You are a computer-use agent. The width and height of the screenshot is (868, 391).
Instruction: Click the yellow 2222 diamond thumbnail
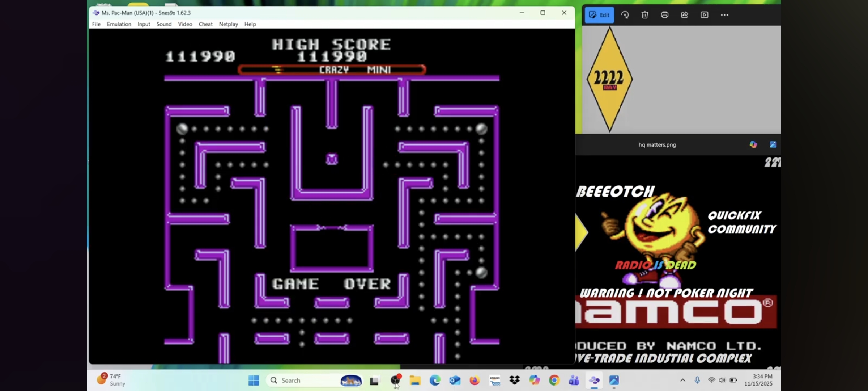(x=609, y=79)
